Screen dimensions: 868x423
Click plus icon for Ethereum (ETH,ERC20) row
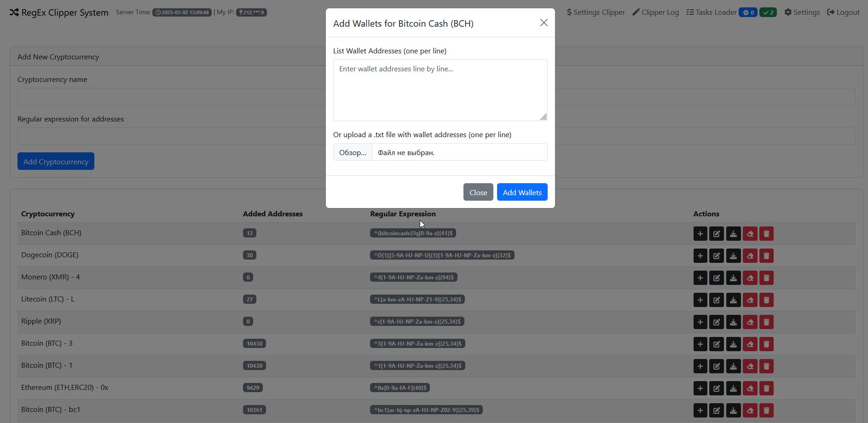pyautogui.click(x=700, y=388)
